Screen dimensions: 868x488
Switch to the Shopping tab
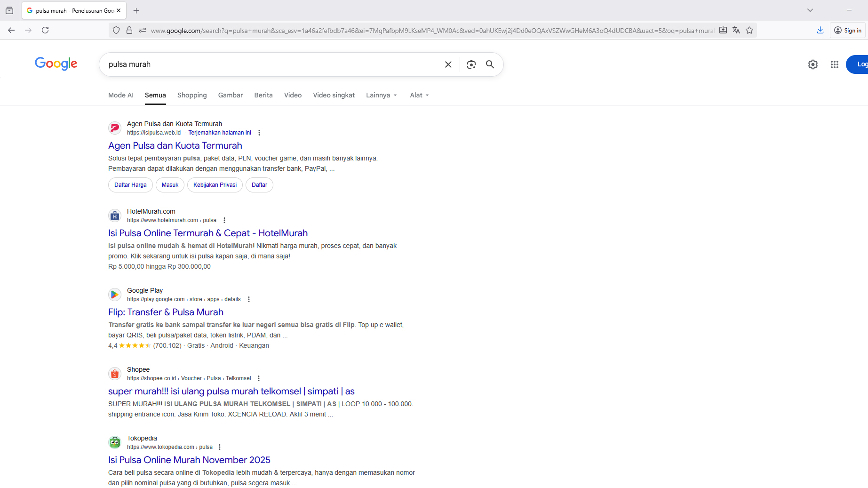[192, 95]
